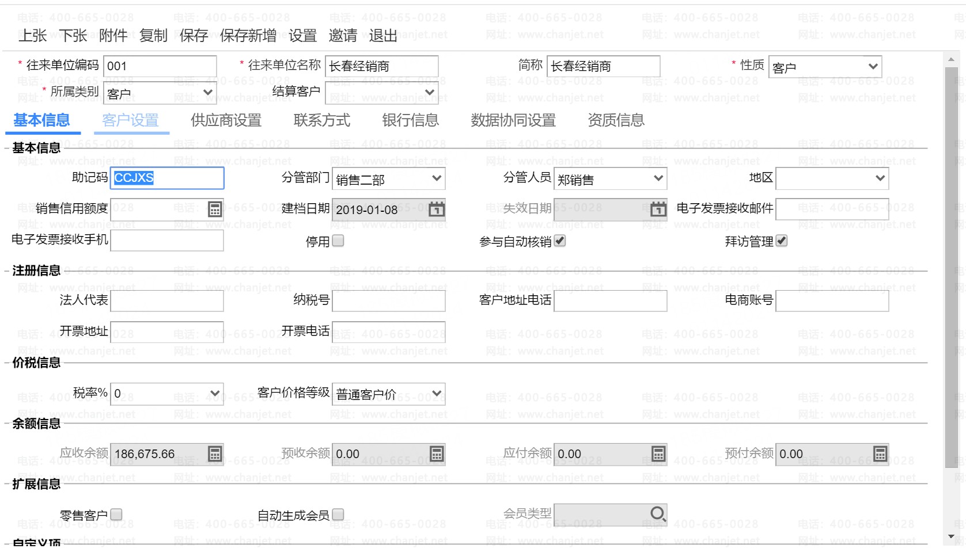Click the 客户地址电话 input field
The width and height of the screenshot is (966, 560).
(610, 301)
